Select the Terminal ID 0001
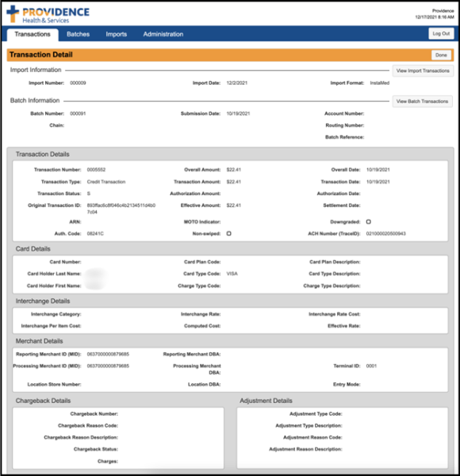Image resolution: width=460 pixels, height=476 pixels. (x=371, y=366)
